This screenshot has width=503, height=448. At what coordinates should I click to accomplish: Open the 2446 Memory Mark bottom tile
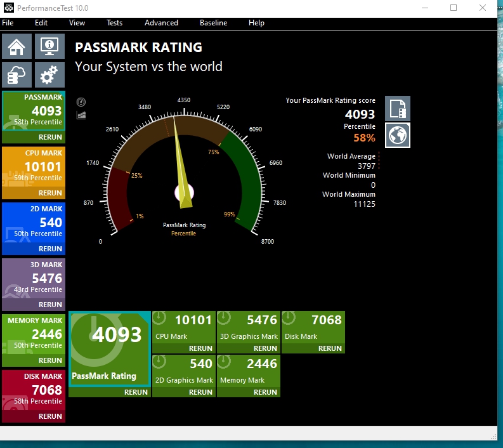coord(249,371)
